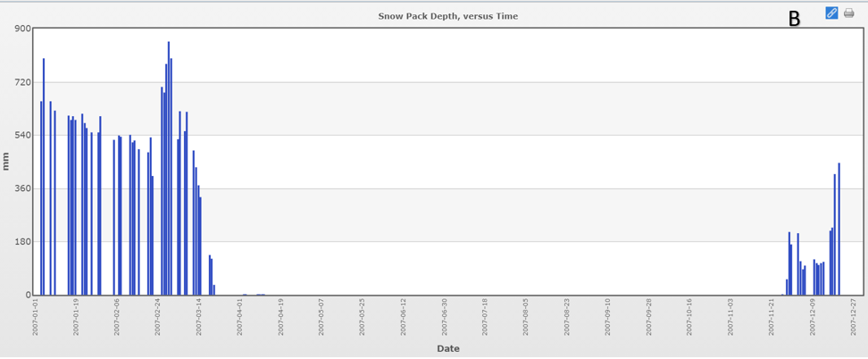Click the blue chain link icon
868x359 pixels.
tap(831, 13)
